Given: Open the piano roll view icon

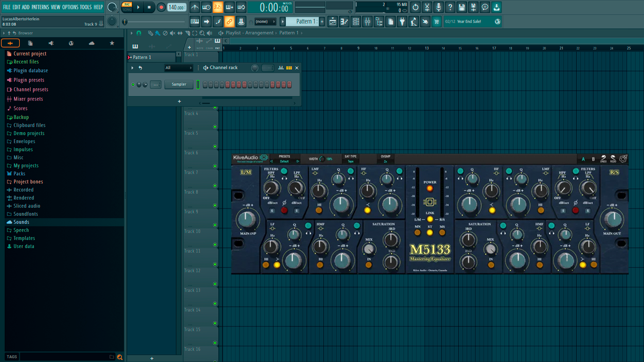Looking at the screenshot, I should point(344,22).
